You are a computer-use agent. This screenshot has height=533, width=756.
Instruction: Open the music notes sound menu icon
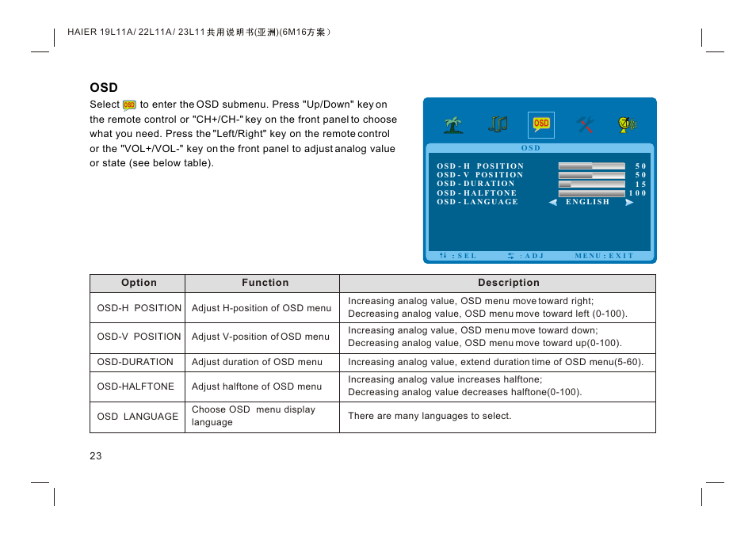498,124
